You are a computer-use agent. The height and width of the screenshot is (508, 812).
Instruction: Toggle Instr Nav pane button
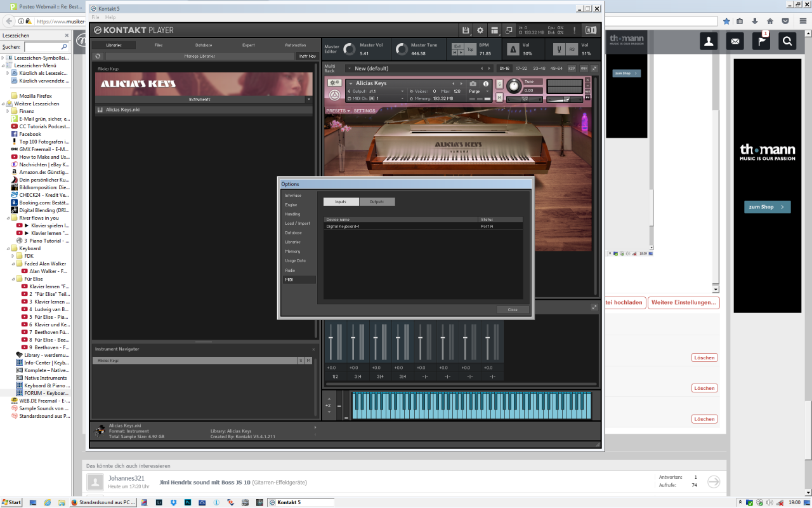coord(307,56)
